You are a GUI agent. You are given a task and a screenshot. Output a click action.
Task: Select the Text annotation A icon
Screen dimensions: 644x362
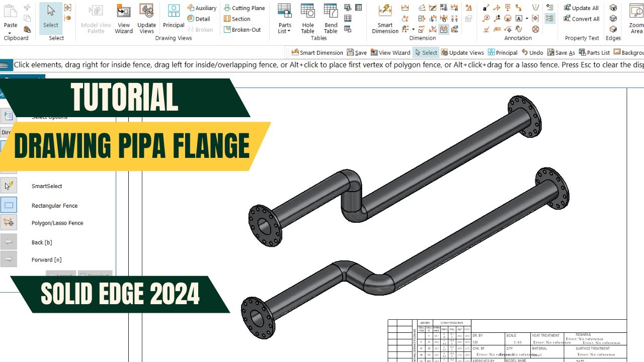[x=519, y=19]
